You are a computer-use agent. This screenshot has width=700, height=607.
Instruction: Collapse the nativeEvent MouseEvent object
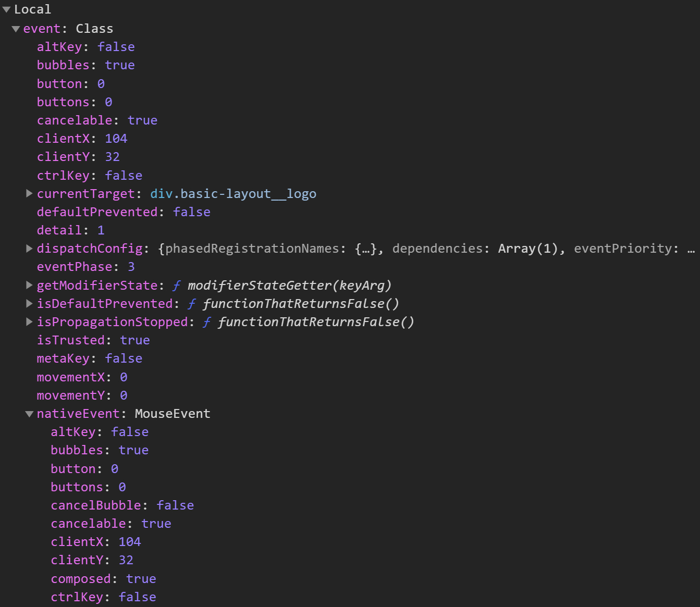pos(30,414)
